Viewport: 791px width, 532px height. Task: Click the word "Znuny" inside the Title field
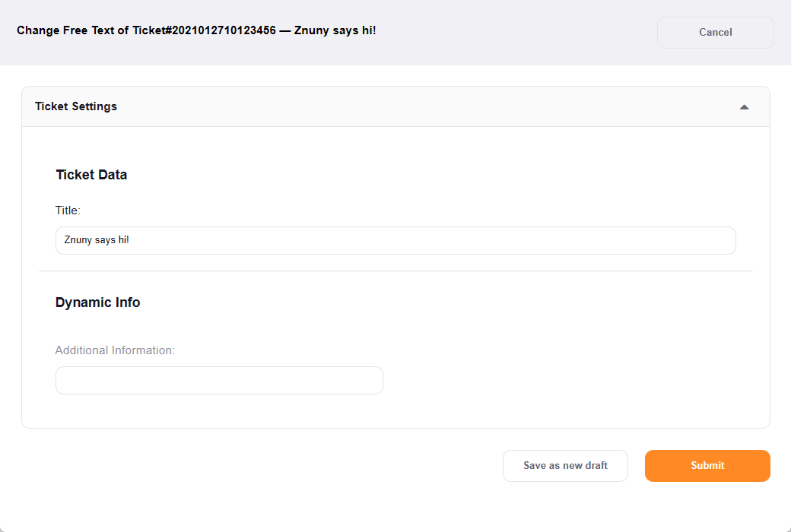click(78, 240)
